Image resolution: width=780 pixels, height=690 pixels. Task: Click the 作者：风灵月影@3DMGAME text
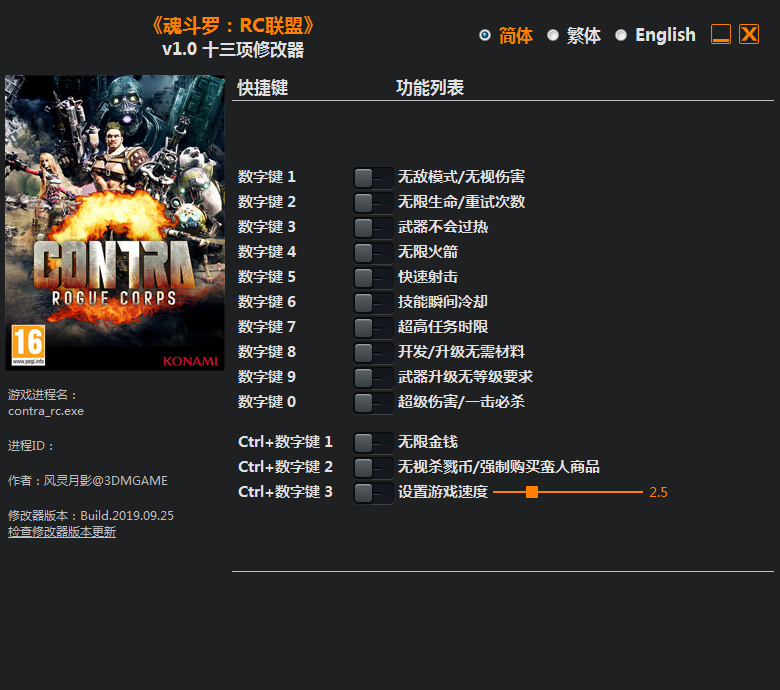pos(88,481)
